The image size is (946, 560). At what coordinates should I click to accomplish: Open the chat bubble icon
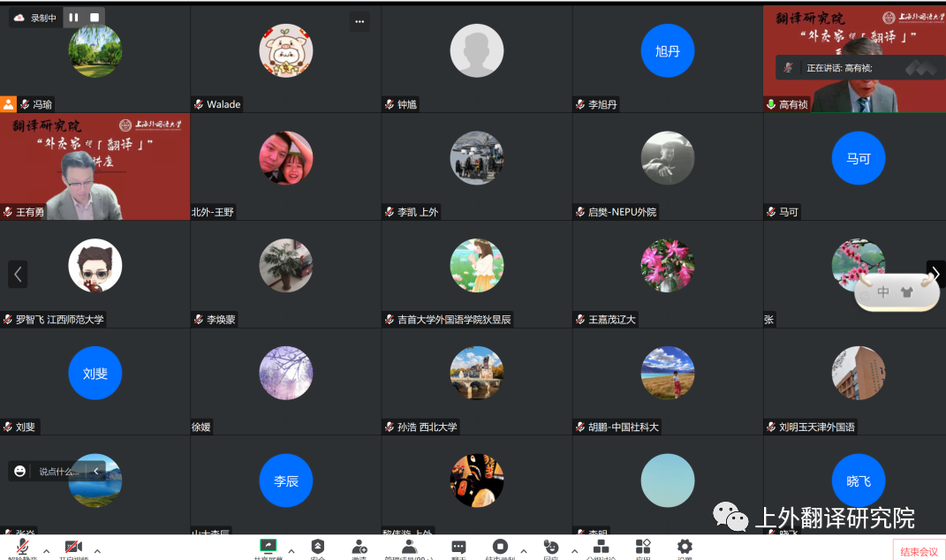(458, 547)
